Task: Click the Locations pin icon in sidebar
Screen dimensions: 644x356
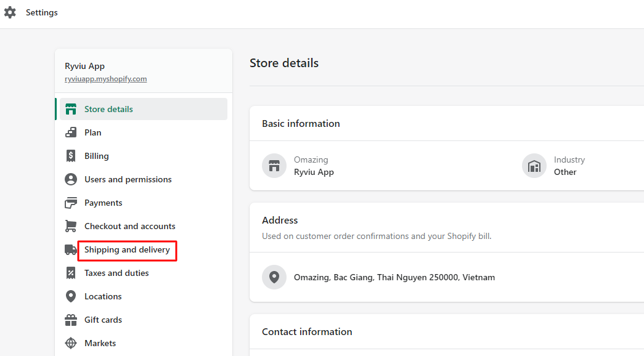Action: click(71, 296)
